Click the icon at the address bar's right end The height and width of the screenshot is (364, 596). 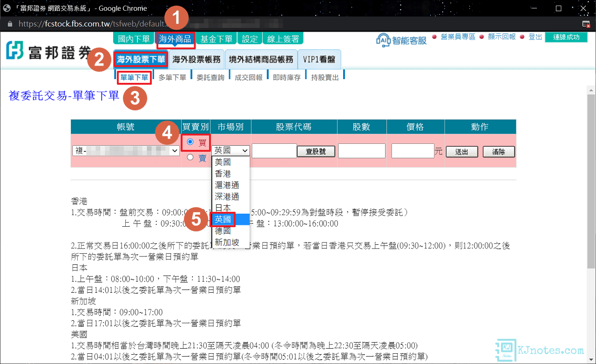click(586, 24)
